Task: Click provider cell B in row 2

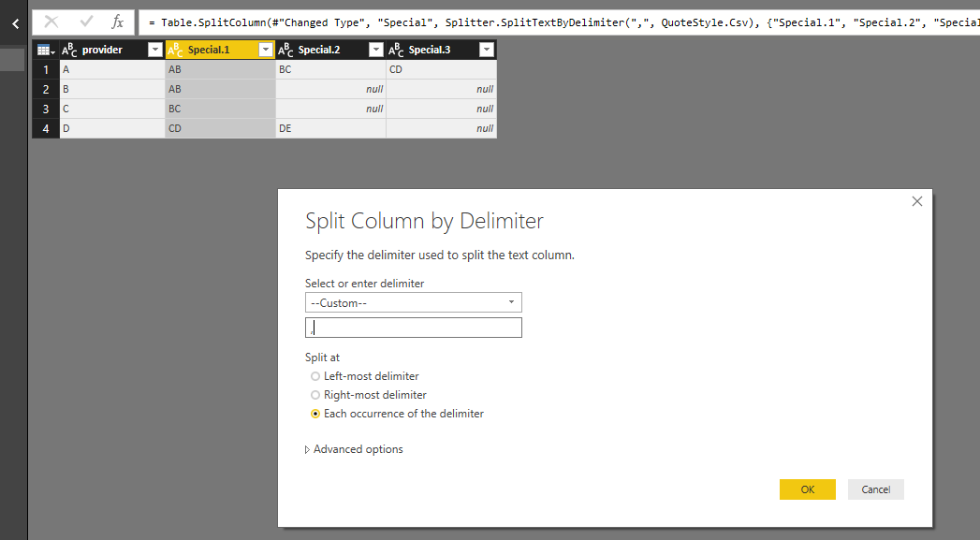Action: coord(112,89)
